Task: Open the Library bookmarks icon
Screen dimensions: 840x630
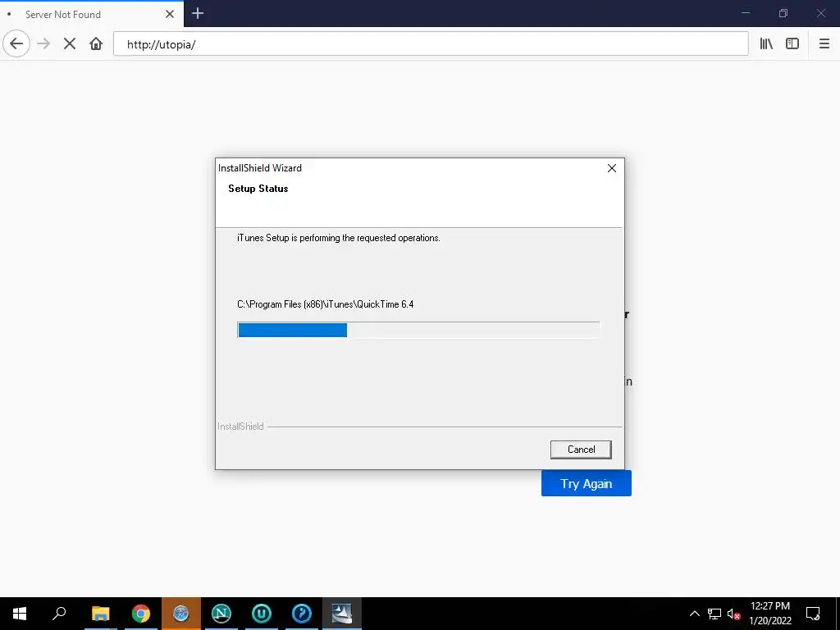Action: (766, 44)
